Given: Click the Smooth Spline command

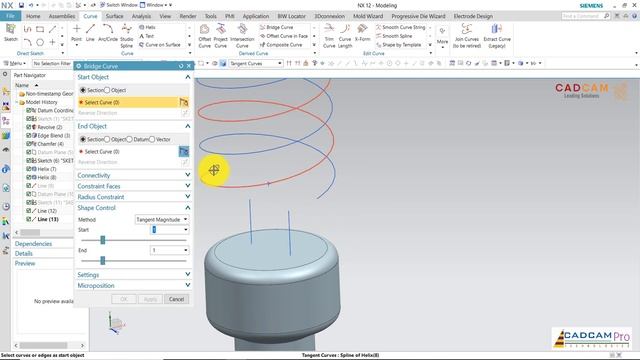Looking at the screenshot, I should click(x=393, y=36).
